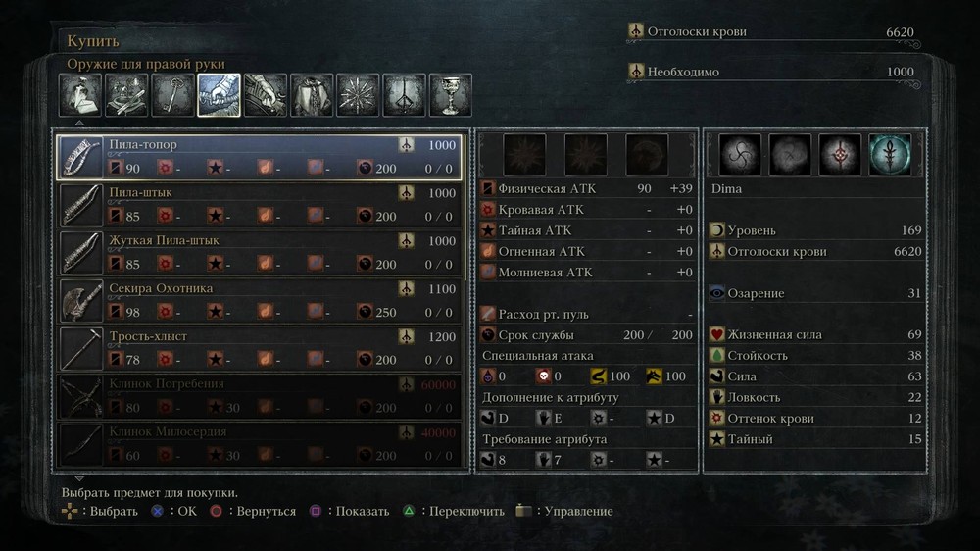Select the starburst gem category icon
This screenshot has width=980, height=551.
tap(358, 95)
